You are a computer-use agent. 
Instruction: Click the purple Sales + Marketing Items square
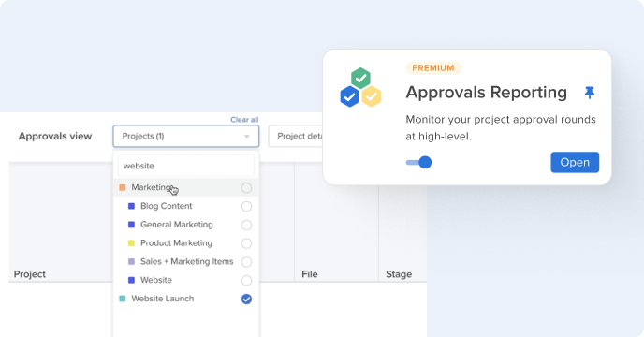(131, 261)
